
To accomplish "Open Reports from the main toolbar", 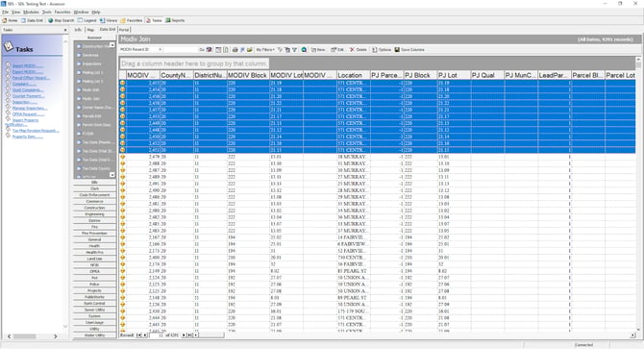I will click(175, 20).
